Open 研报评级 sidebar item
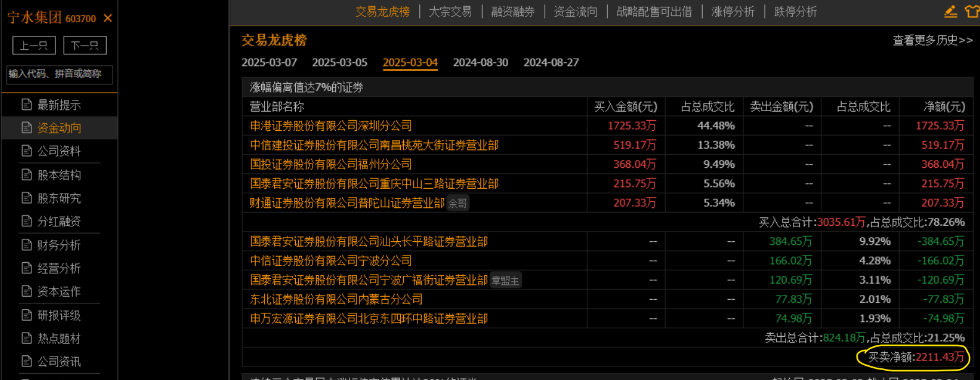Screen dimensions: 980x380 point(59,315)
